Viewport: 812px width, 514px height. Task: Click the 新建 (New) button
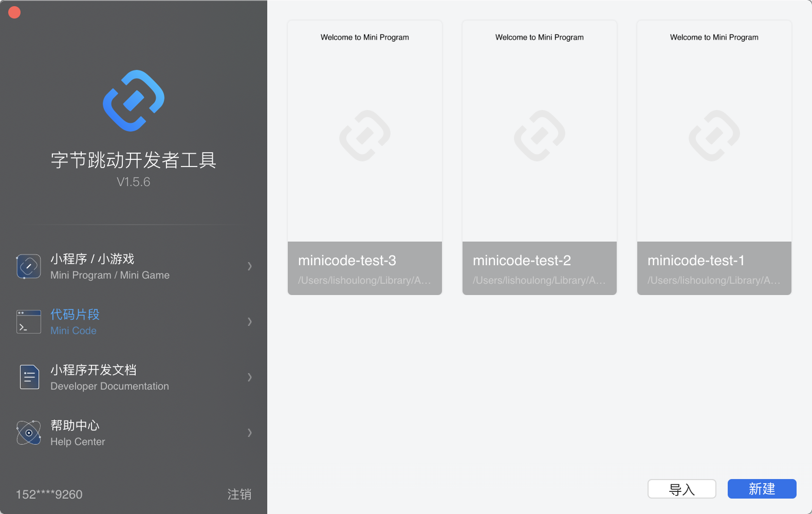tap(762, 489)
